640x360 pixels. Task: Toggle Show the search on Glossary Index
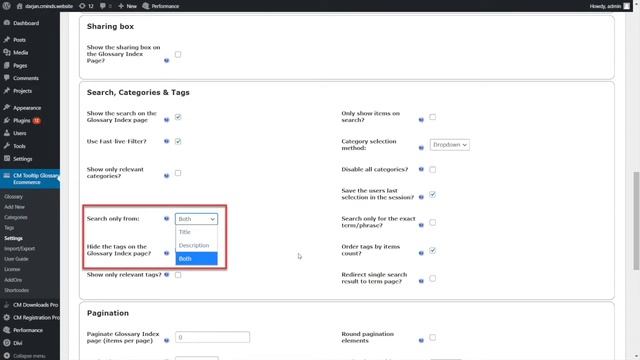click(x=178, y=117)
